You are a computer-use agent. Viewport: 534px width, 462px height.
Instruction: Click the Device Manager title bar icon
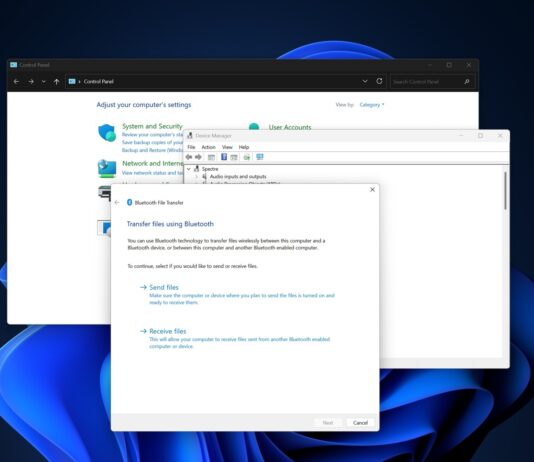pos(190,136)
